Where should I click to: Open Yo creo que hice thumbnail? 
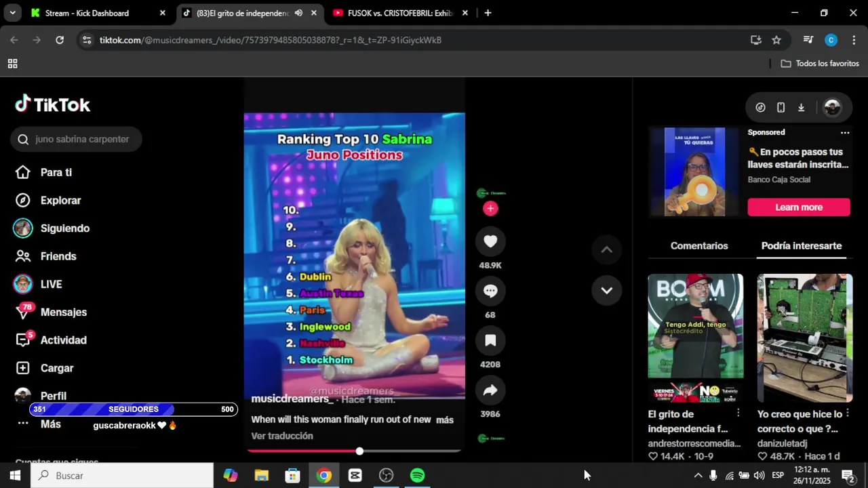tap(805, 338)
